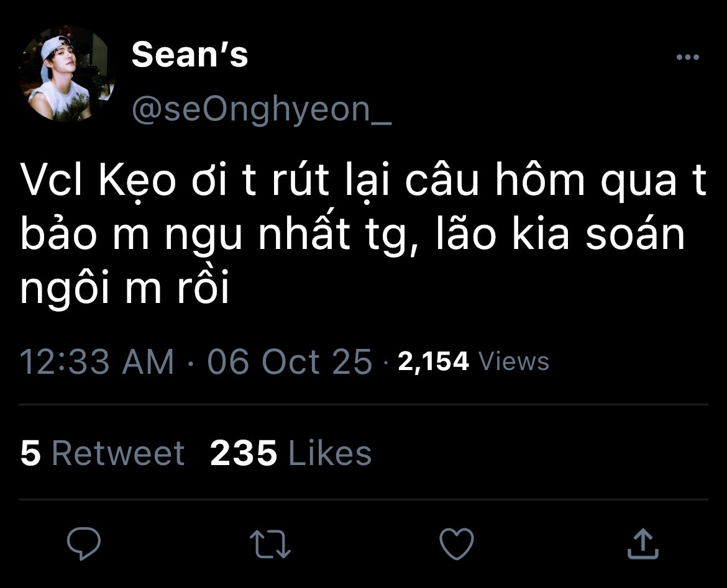
Task: Open the share upload icon
Action: pos(642,543)
